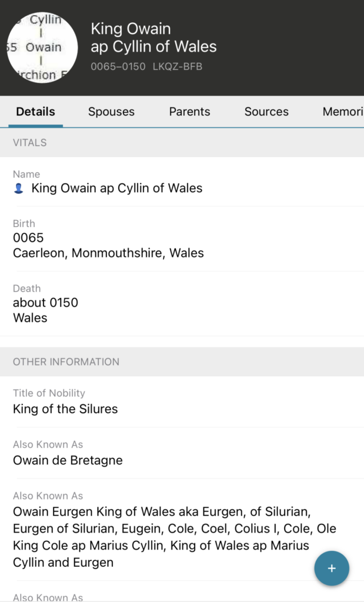Open the Parents tab
This screenshot has width=364, height=602.
[x=189, y=112]
